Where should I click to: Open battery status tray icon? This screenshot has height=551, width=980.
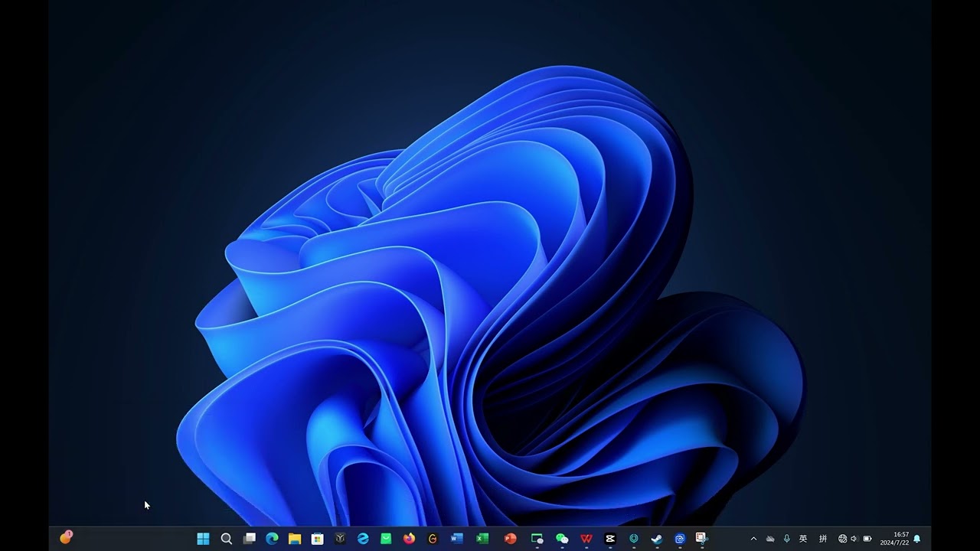coord(867,539)
